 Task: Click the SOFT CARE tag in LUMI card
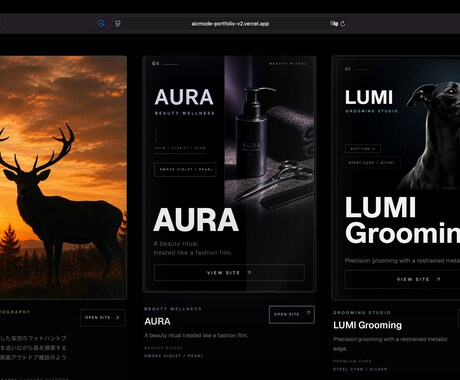point(363,149)
